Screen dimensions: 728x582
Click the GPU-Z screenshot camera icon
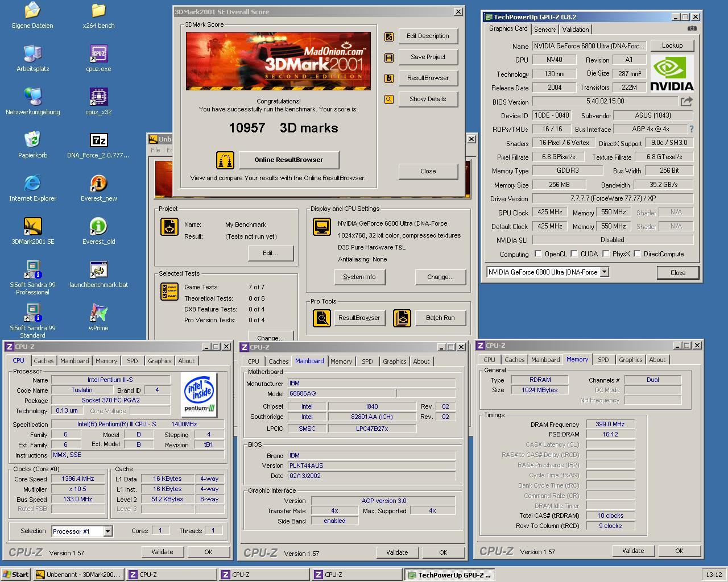tap(692, 28)
